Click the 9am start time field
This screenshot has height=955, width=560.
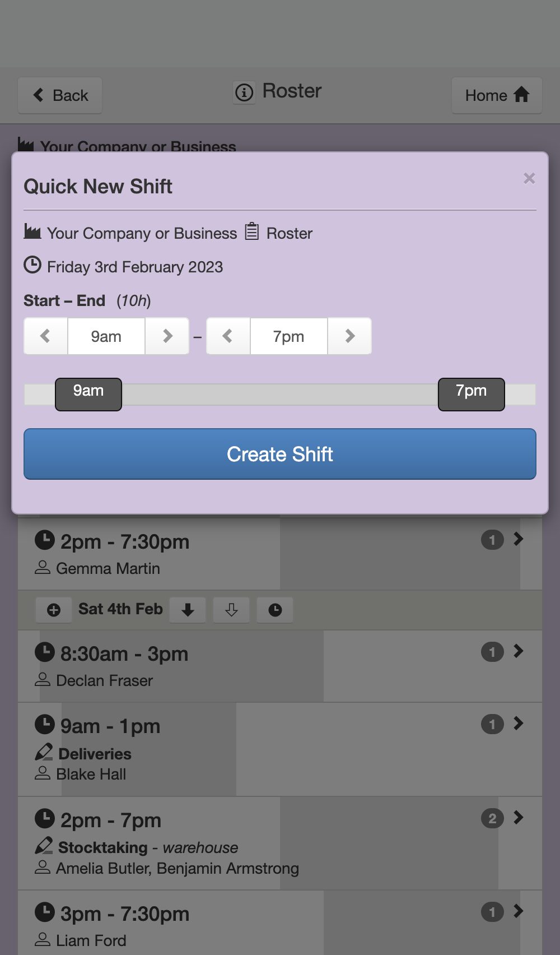pos(106,336)
